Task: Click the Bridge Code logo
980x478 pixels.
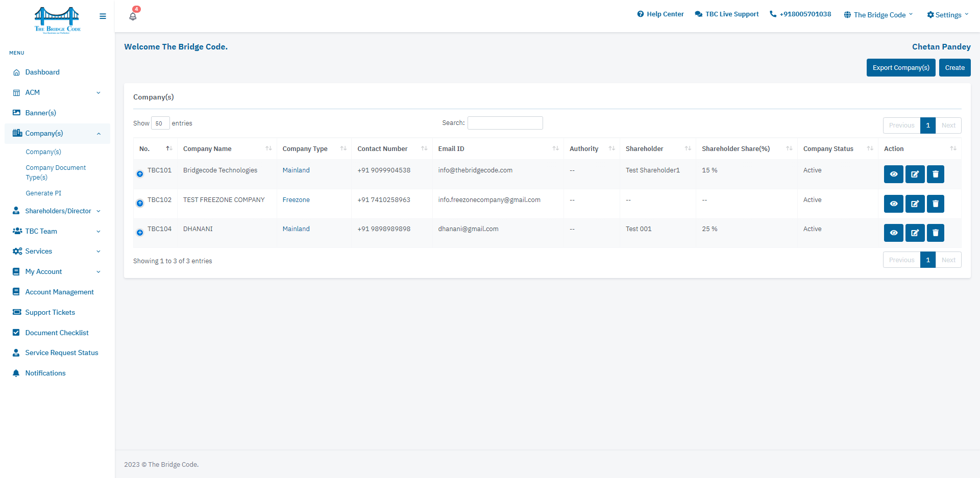Action: [x=57, y=20]
